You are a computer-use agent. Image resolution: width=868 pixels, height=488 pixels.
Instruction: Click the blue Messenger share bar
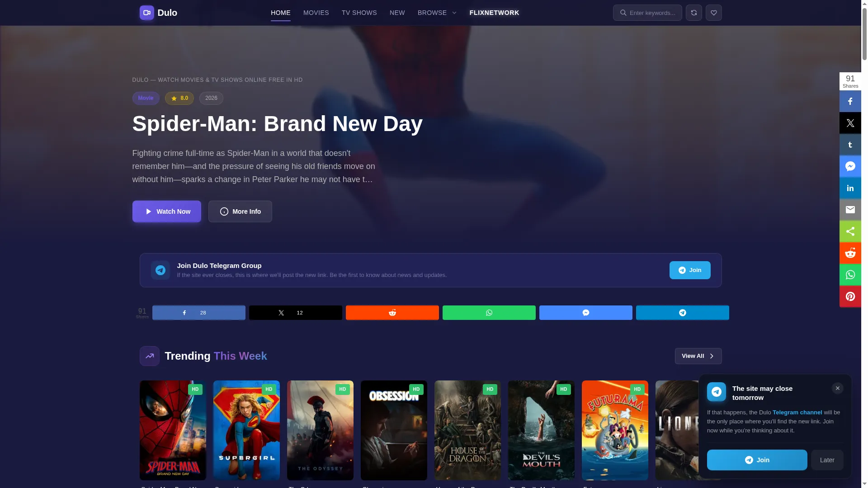(586, 313)
